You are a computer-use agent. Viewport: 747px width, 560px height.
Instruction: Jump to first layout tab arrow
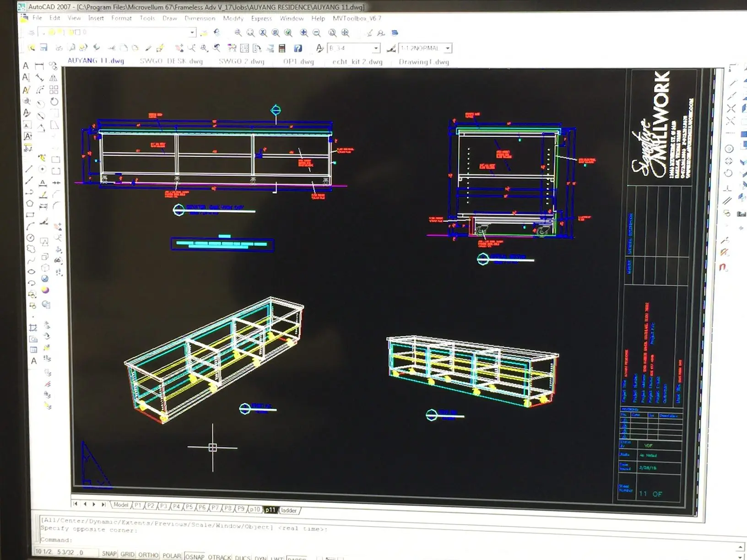tap(76, 504)
